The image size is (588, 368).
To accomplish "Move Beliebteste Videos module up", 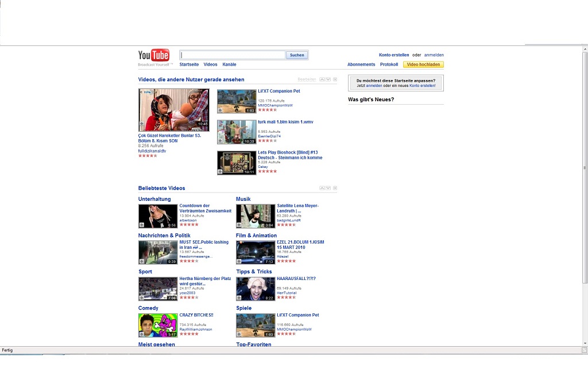I will pos(322,188).
